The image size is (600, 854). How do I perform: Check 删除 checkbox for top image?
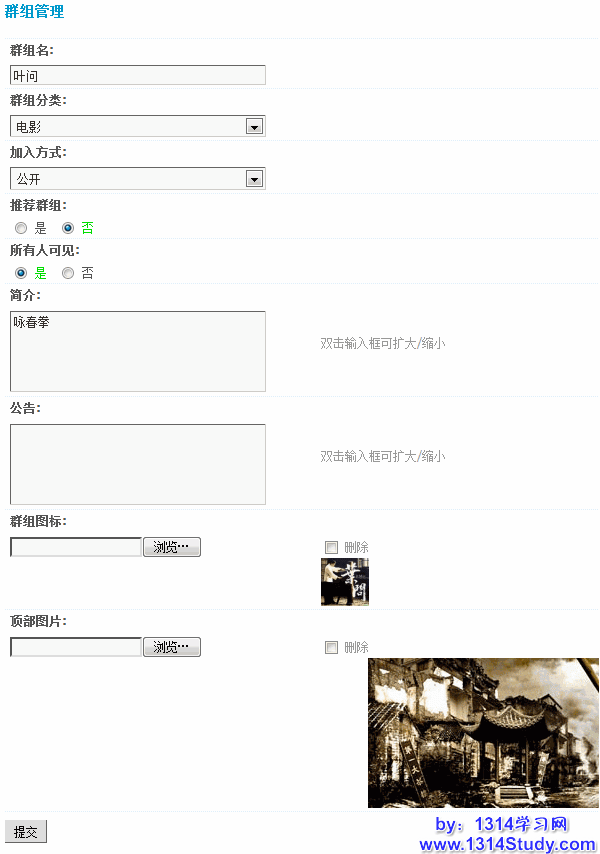[x=331, y=648]
